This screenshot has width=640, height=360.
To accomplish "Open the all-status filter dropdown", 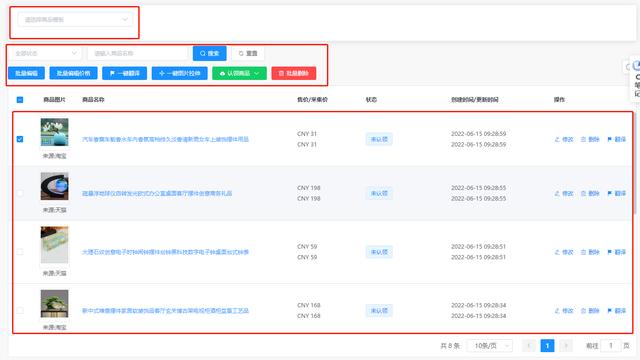I will coord(45,53).
